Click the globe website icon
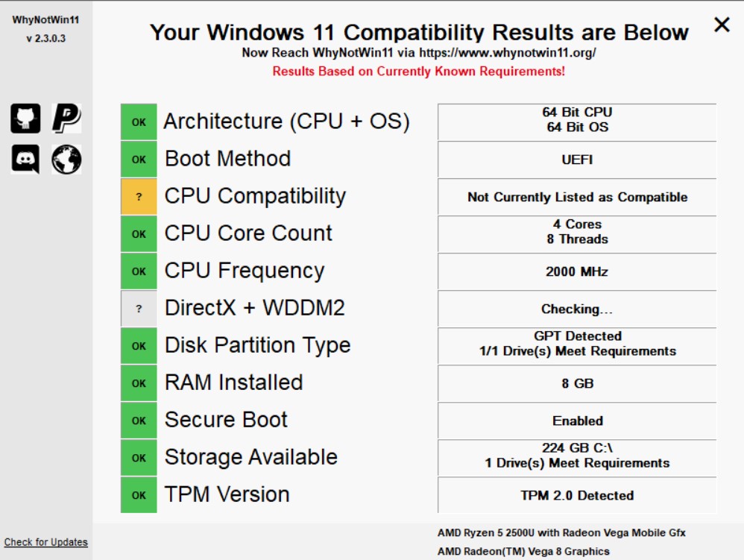The height and width of the screenshot is (560, 744). tap(66, 159)
